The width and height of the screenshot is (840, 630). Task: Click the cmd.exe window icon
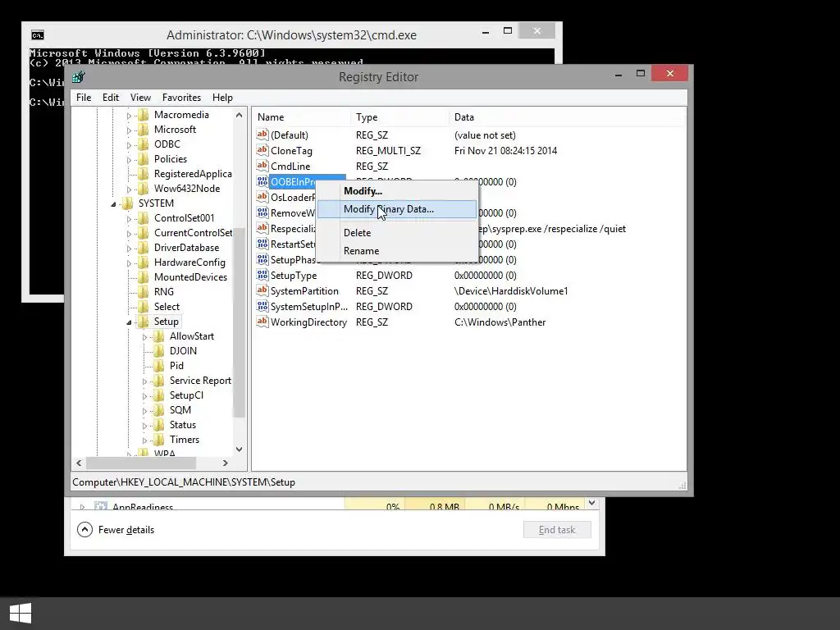[x=38, y=35]
